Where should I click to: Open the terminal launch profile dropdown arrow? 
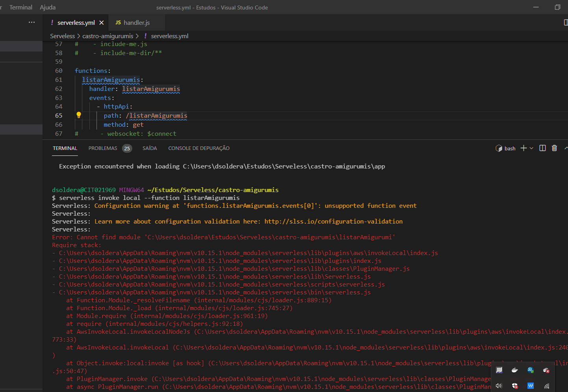(531, 148)
